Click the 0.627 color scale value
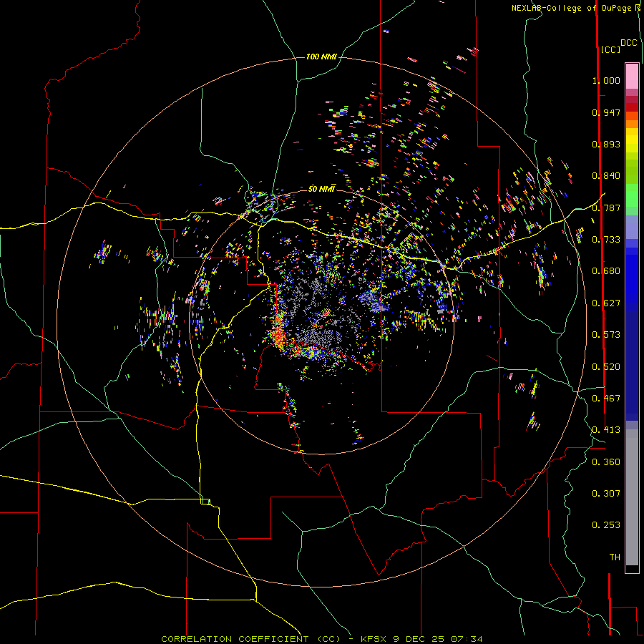Image resolution: width=644 pixels, height=644 pixels. tap(606, 303)
